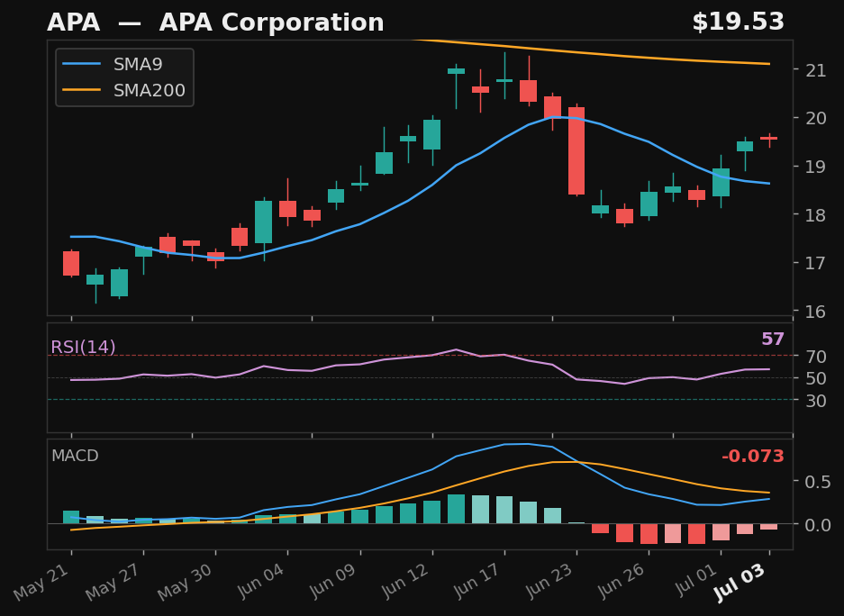This screenshot has height=616, width=844.
Task: Click the last MACD histogram bar at Jul 03
Action: (768, 526)
